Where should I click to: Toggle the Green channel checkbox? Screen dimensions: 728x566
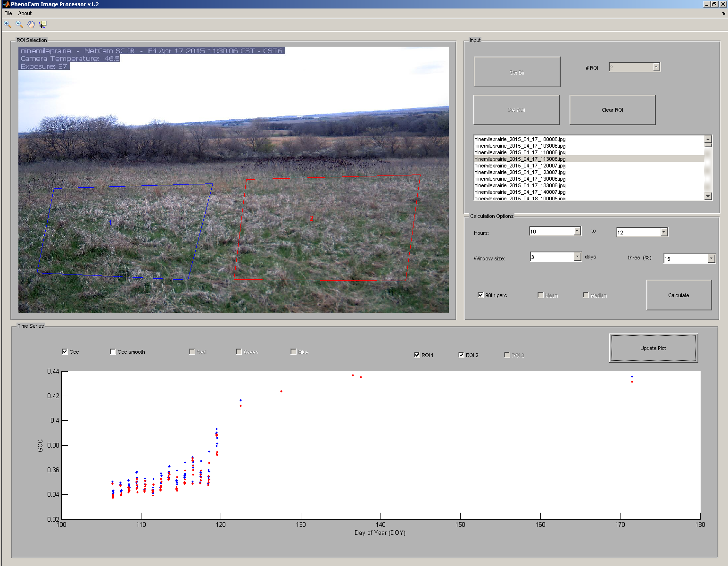click(239, 352)
